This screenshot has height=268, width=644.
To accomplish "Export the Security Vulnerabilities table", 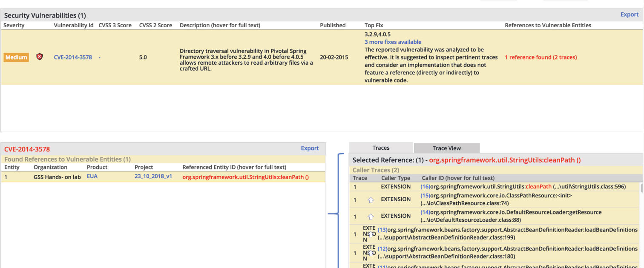I will click(630, 14).
